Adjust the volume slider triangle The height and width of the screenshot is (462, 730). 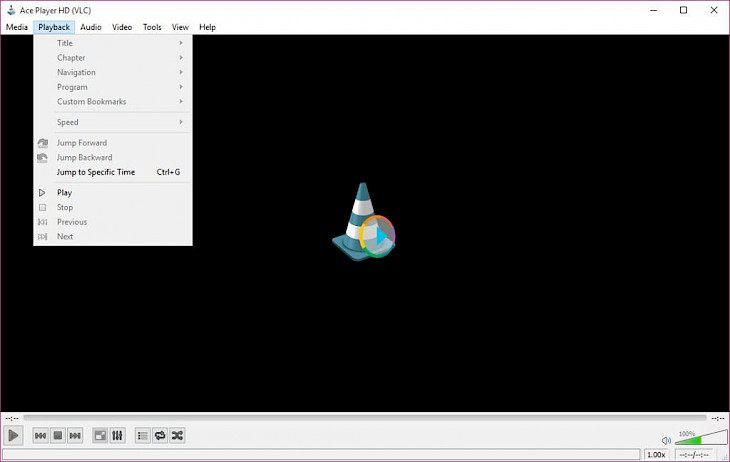(701, 438)
